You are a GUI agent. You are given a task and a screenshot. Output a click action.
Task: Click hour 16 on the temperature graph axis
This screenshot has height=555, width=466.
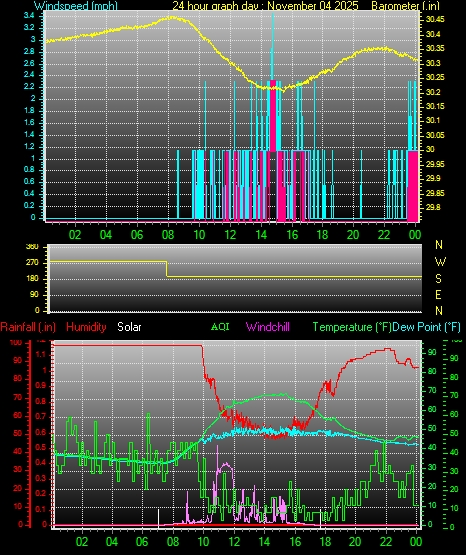point(295,542)
